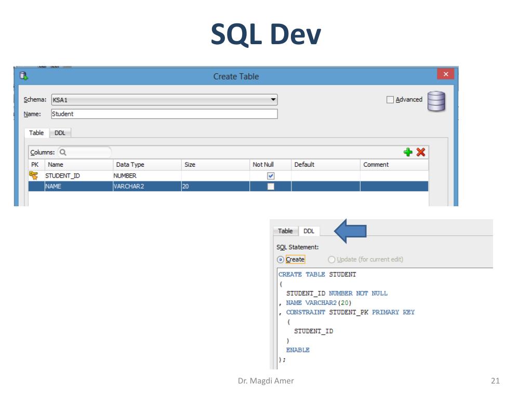Click the Not Null column header
Viewport: 532px width, 399px height.
click(270, 165)
